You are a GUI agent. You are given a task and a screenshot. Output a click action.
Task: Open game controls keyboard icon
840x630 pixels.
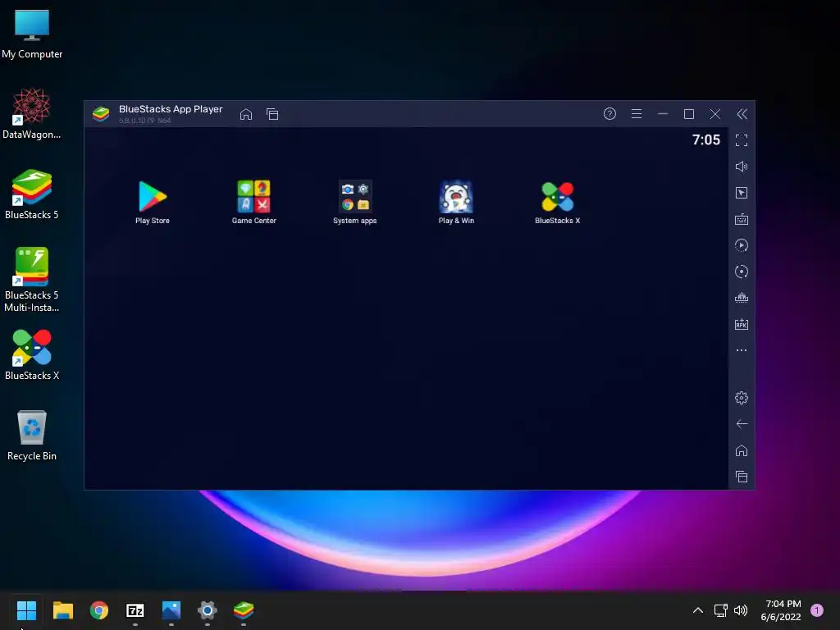tap(742, 219)
